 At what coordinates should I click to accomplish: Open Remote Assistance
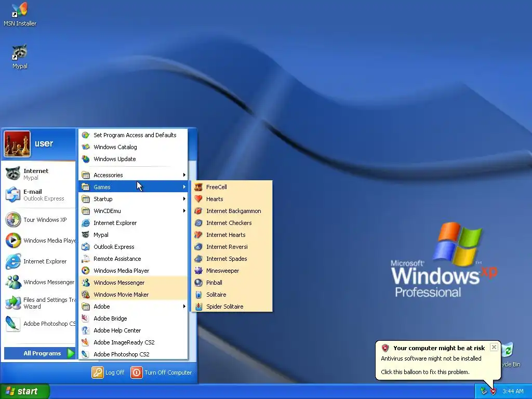click(133, 259)
